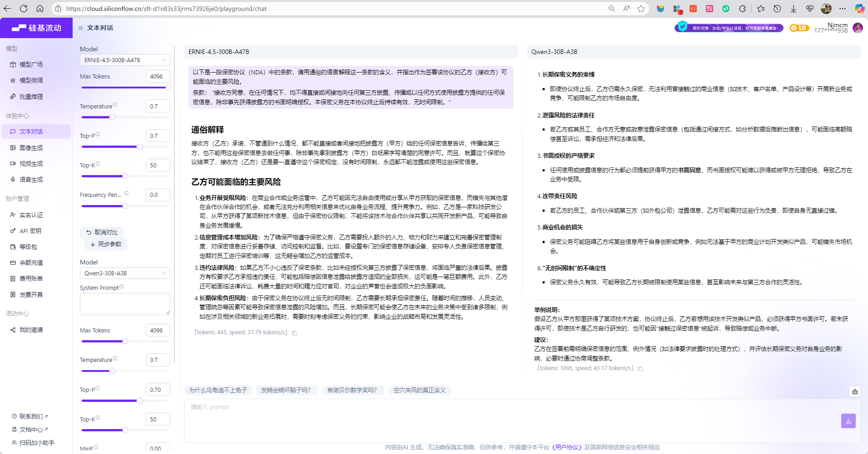868x454 pixels.
Task: Click the zoom magnifier in address bar
Action: pyautogui.click(x=612, y=9)
